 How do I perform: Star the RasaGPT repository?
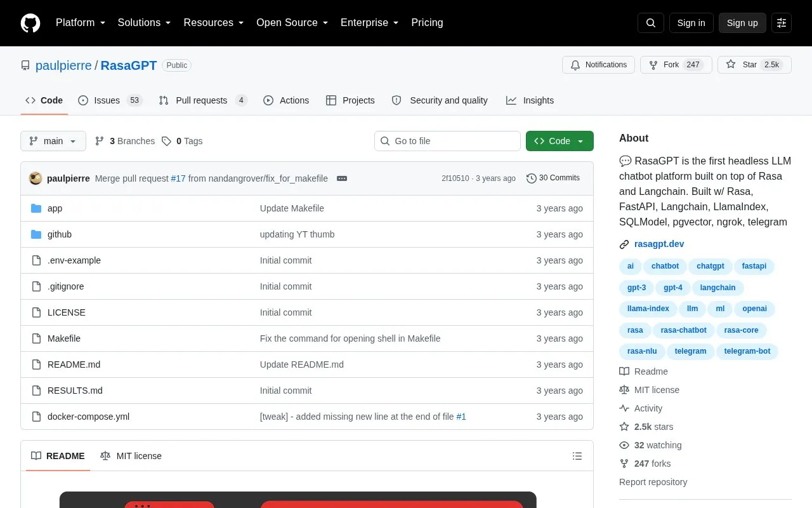tap(754, 65)
